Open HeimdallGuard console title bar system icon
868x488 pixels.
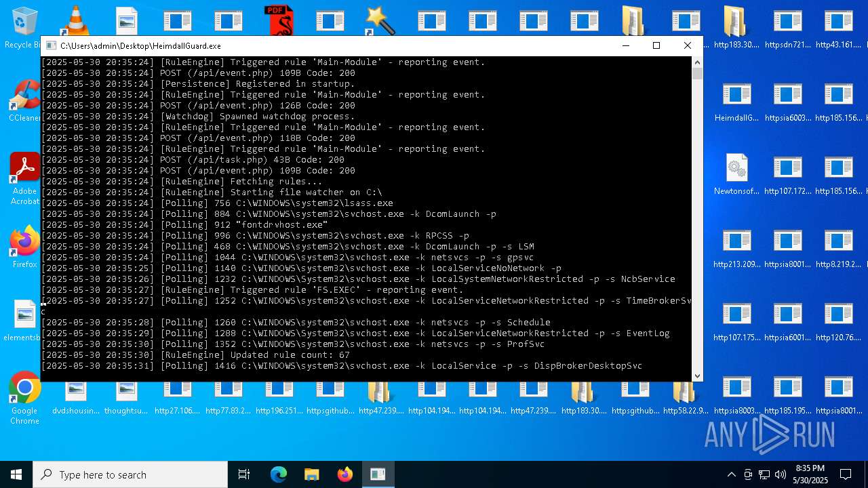(x=51, y=45)
